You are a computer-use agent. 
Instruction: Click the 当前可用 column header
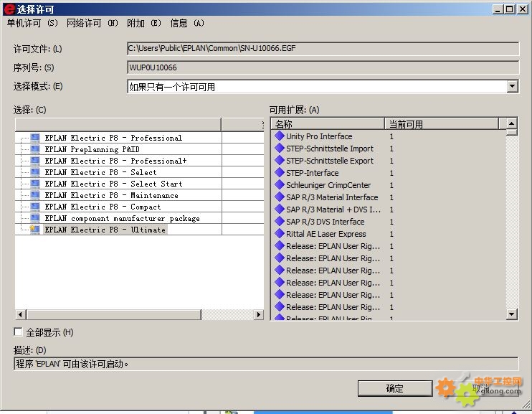[x=442, y=124]
